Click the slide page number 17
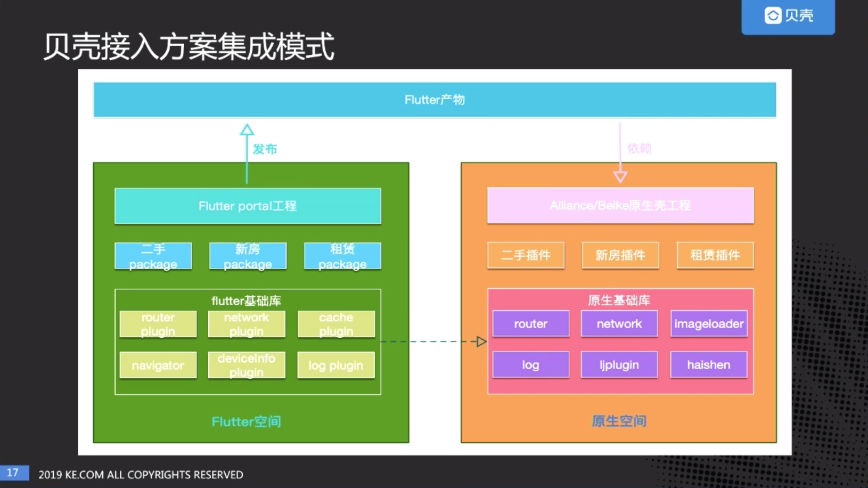This screenshot has height=488, width=868. point(13,473)
